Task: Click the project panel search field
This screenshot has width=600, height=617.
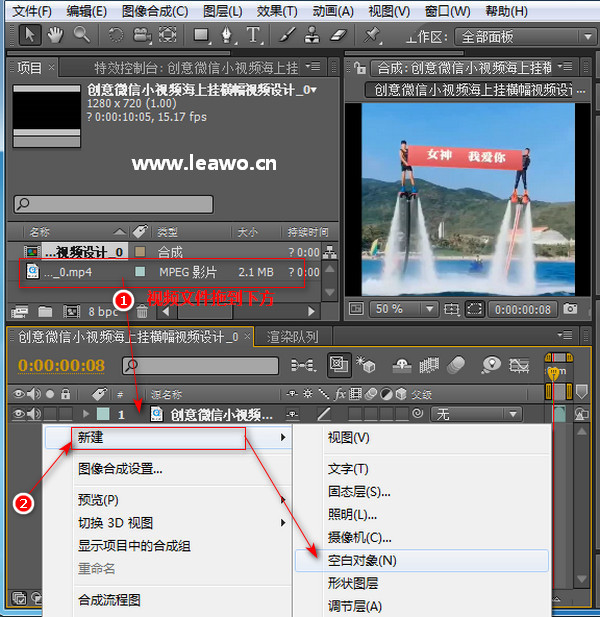Action: (x=114, y=204)
